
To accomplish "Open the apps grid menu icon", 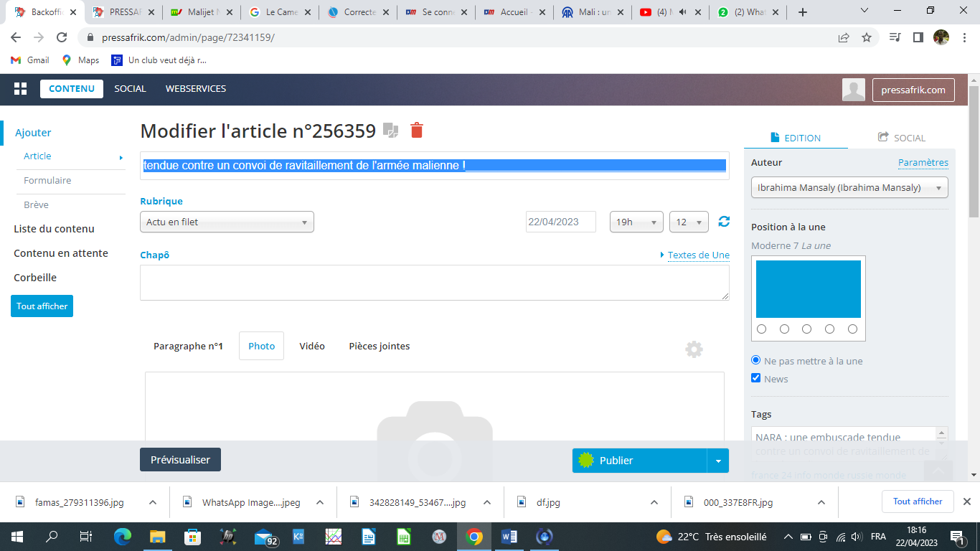I will (x=20, y=89).
